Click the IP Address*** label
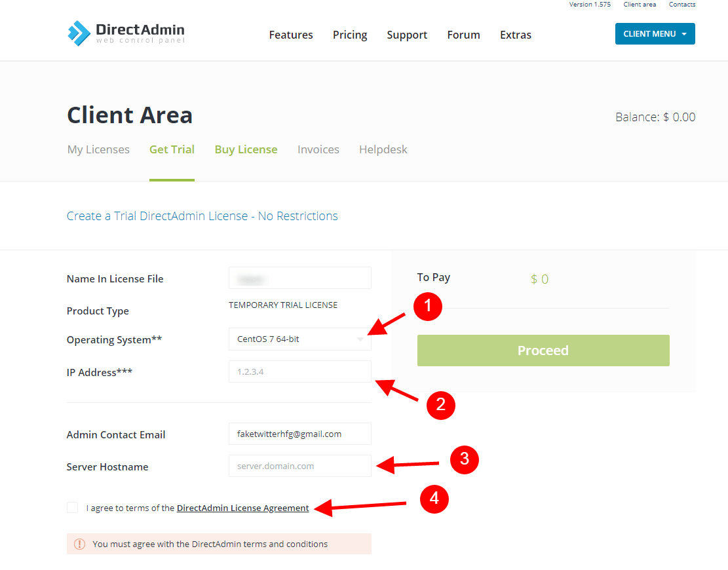The width and height of the screenshot is (728, 570). tap(100, 372)
